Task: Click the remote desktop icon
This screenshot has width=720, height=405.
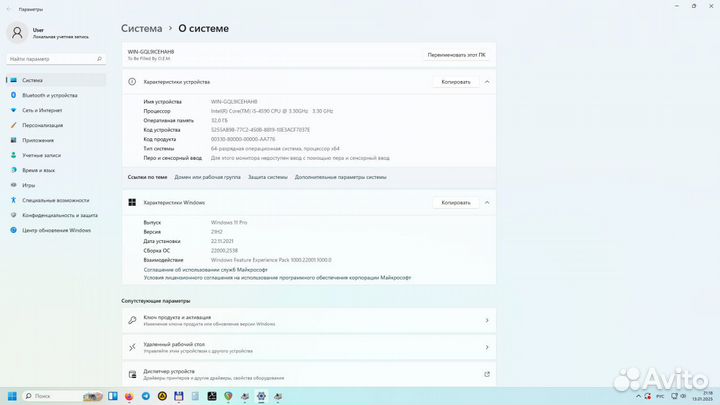Action: tap(132, 348)
